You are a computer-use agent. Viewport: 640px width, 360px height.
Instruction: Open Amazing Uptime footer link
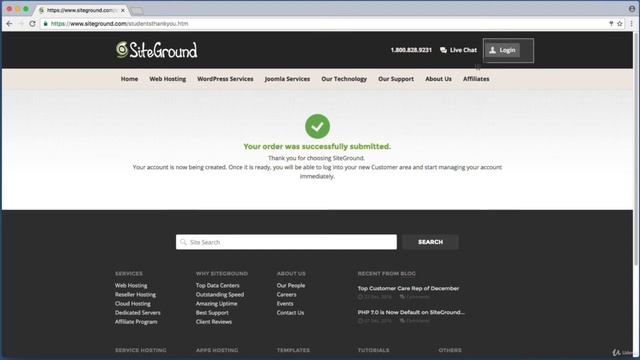(x=216, y=304)
